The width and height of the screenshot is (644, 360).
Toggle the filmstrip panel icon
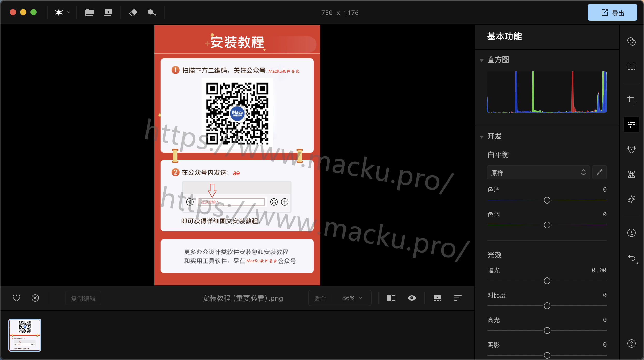coord(437,298)
